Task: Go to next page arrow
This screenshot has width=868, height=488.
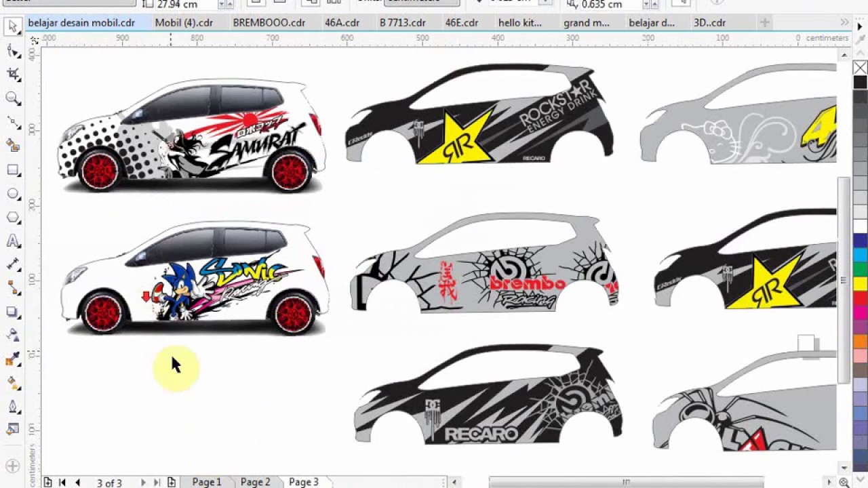Action: tap(142, 482)
